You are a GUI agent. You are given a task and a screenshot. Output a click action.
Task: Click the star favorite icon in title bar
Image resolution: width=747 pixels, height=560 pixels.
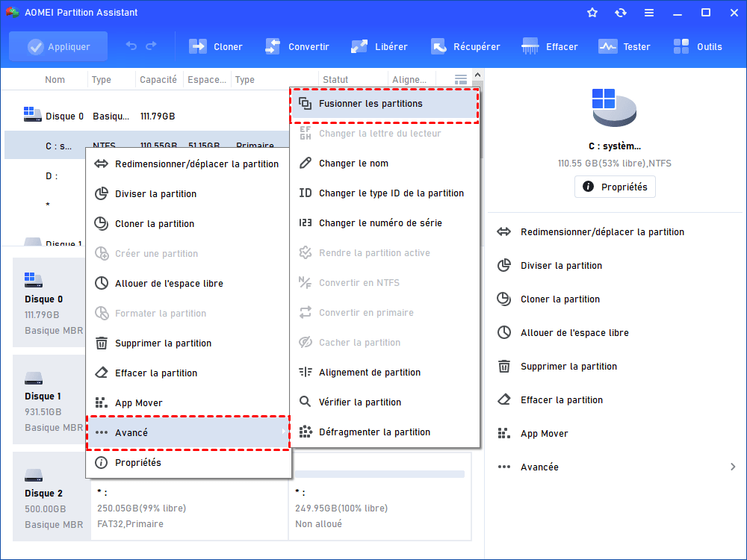tap(592, 13)
